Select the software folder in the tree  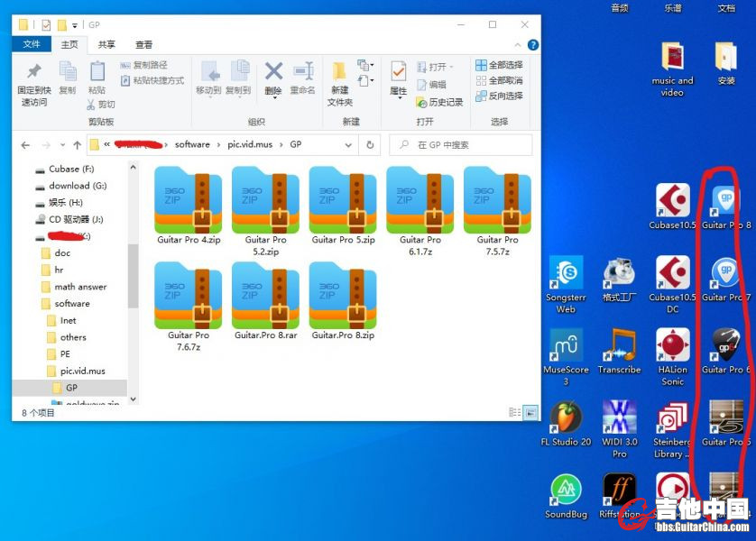tap(72, 304)
